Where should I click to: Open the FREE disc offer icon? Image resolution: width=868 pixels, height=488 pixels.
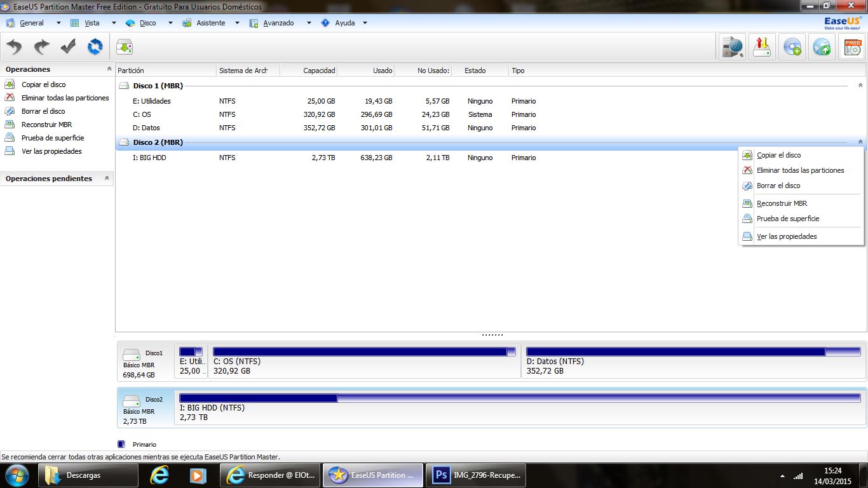(851, 47)
